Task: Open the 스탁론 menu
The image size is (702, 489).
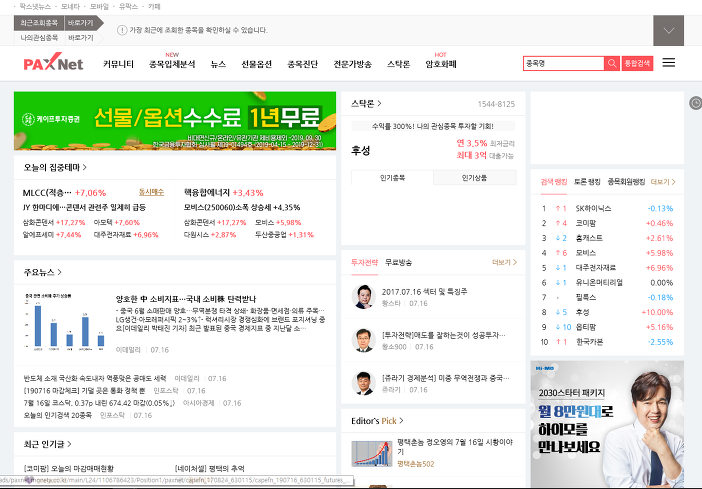Action: click(x=398, y=64)
